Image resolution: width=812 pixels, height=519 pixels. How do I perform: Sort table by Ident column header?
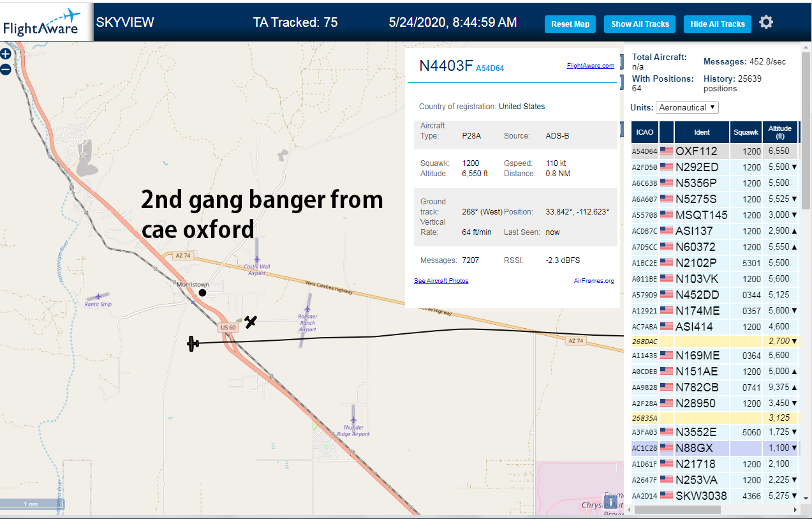point(702,132)
